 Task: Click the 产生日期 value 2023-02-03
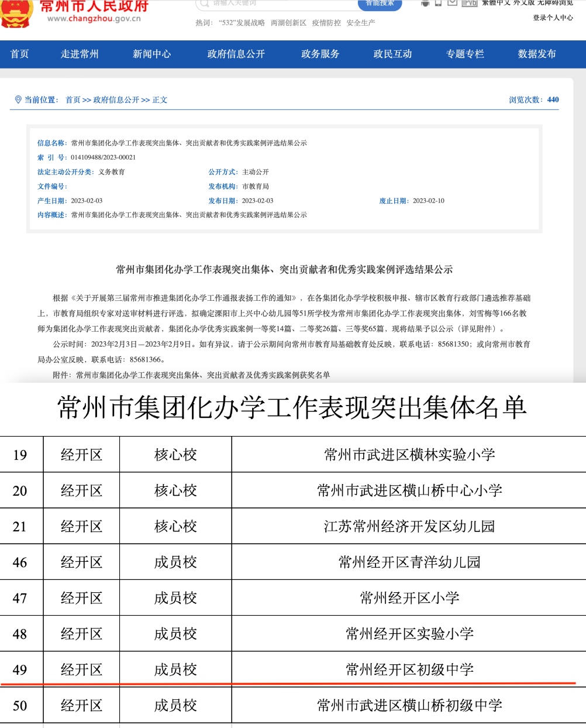[87, 201]
